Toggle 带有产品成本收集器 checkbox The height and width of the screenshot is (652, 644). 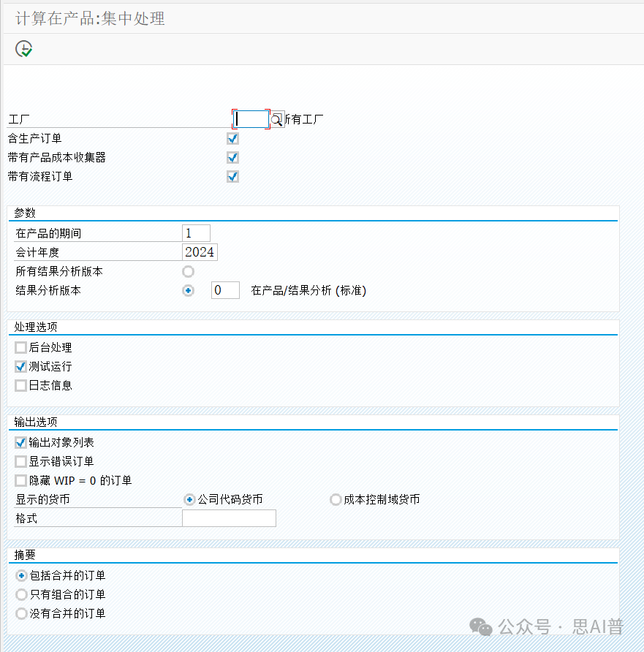tap(232, 157)
